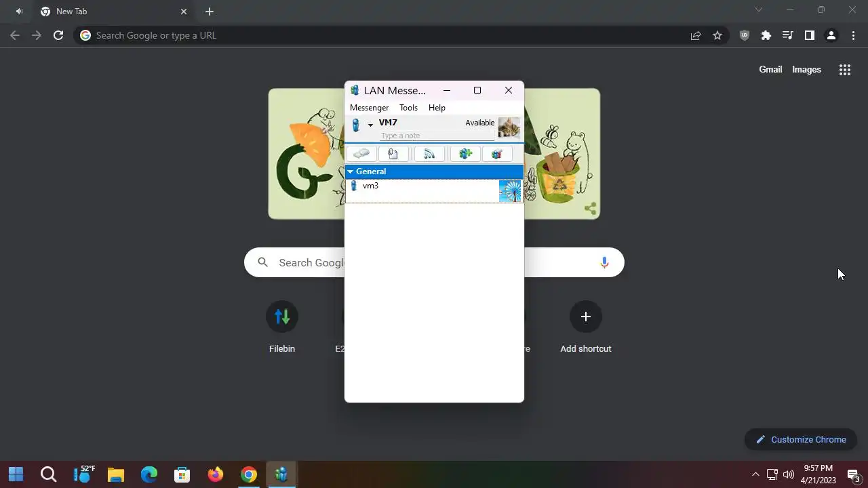Viewport: 868px width, 488px height.
Task: Open the notification center icon
Action: pyautogui.click(x=854, y=474)
